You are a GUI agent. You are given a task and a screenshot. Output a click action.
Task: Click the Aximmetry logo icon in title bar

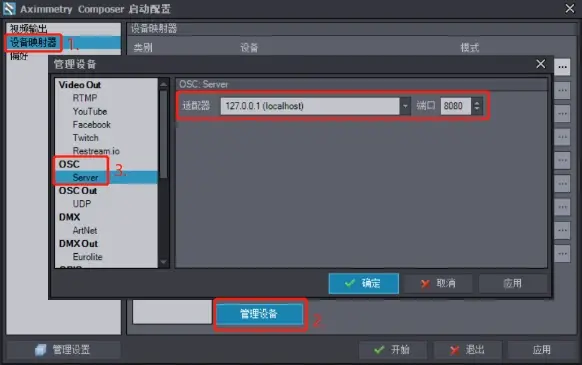pos(9,9)
